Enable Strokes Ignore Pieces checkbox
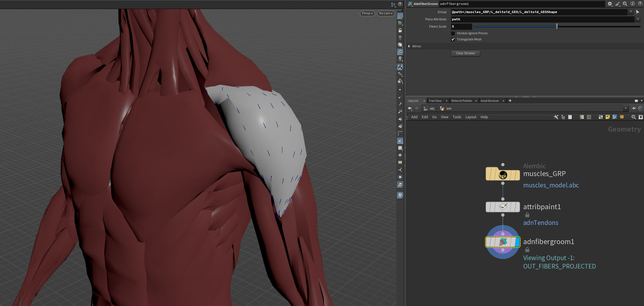644x306 pixels. pyautogui.click(x=453, y=33)
